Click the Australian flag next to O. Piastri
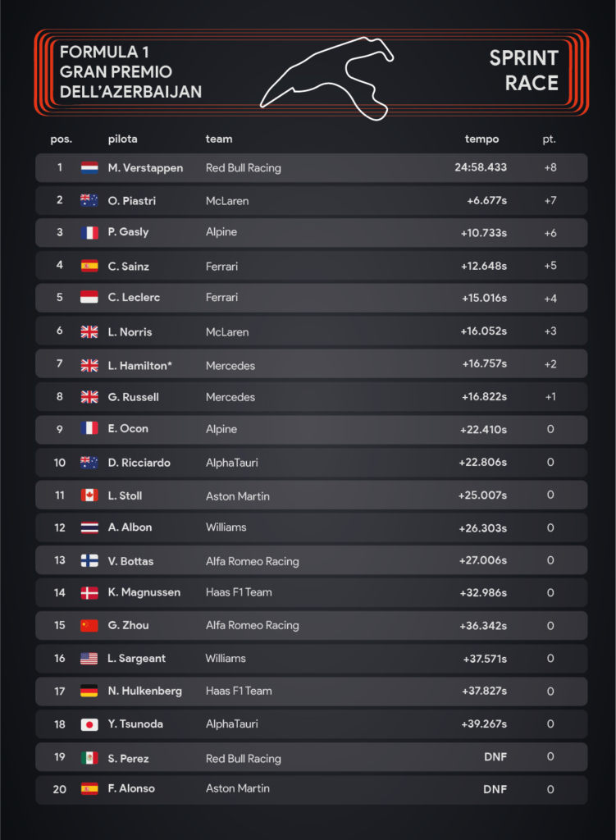 (x=89, y=200)
